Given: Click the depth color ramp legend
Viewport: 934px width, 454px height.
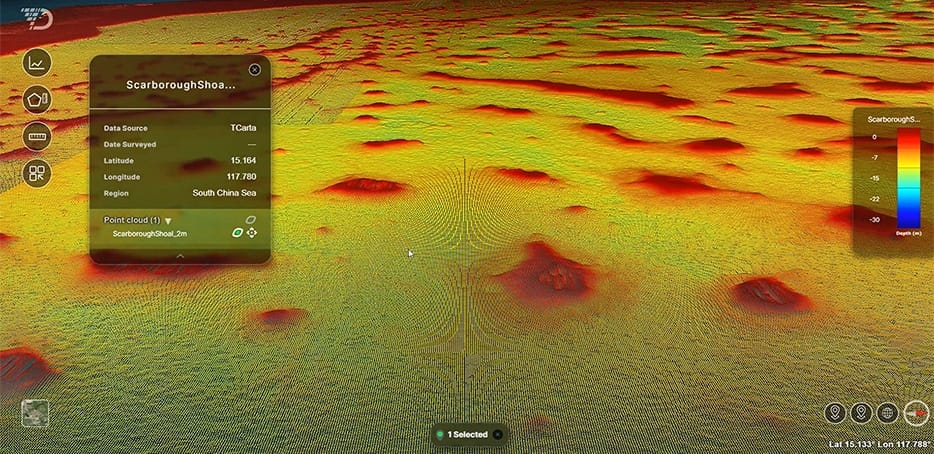Looking at the screenshot, I should tap(909, 179).
